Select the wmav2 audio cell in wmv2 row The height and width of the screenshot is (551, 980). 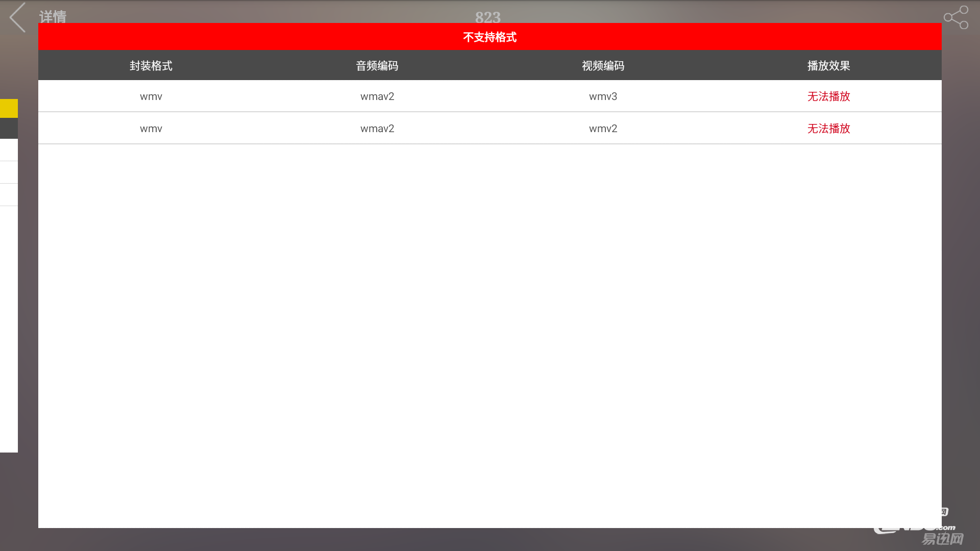(377, 129)
